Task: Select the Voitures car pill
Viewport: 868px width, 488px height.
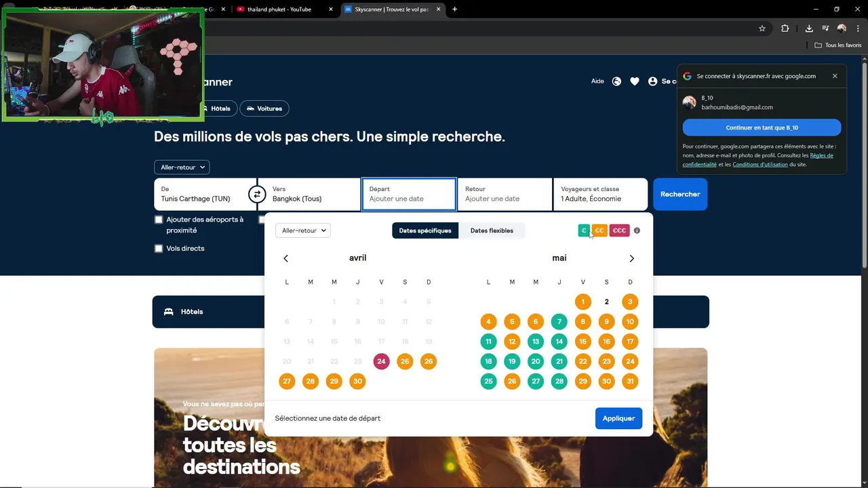Action: pyautogui.click(x=264, y=108)
